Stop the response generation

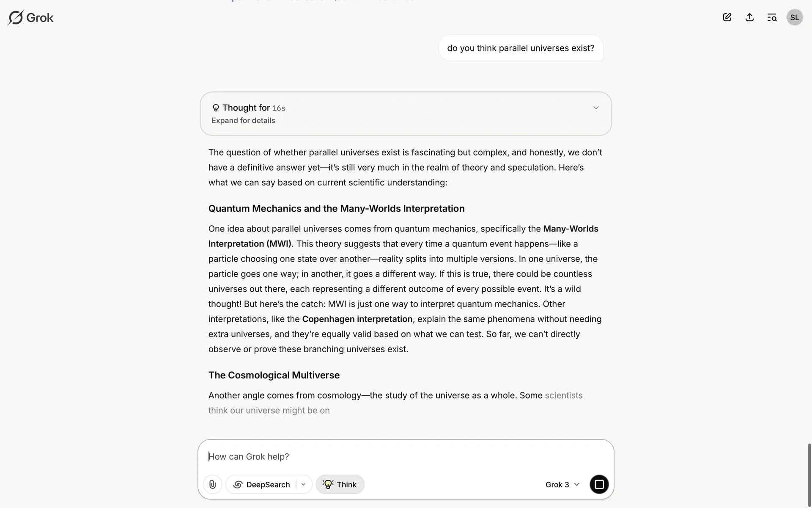[599, 484]
